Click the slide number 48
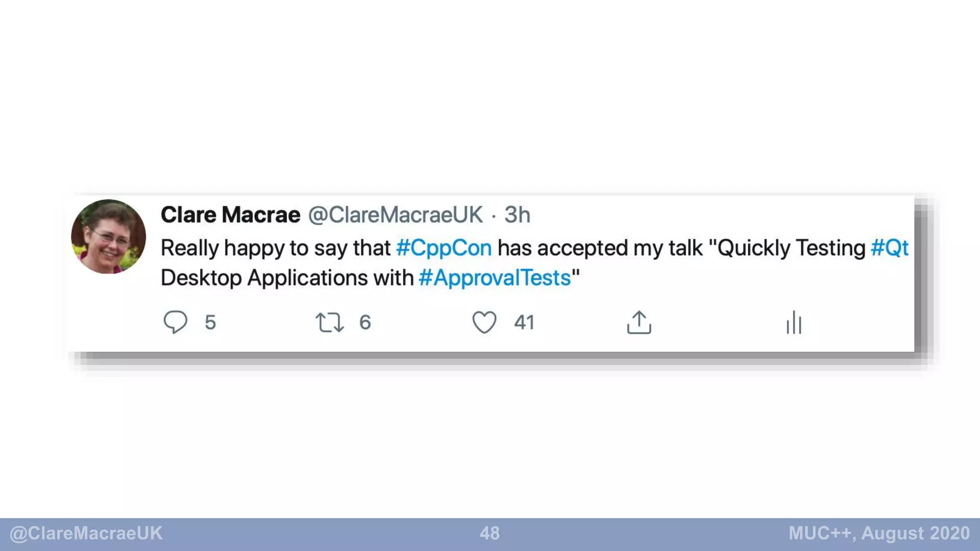Screen dimensions: 980x551 click(490, 533)
